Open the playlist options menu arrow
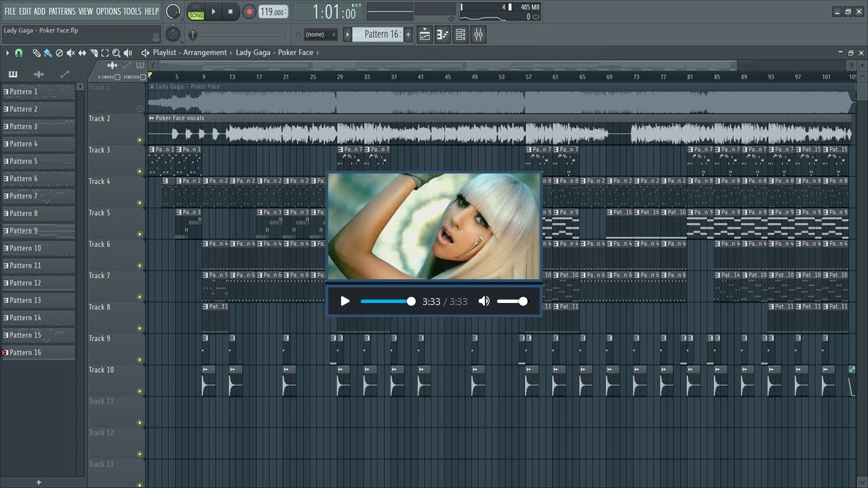The width and height of the screenshot is (868, 488). click(8, 53)
